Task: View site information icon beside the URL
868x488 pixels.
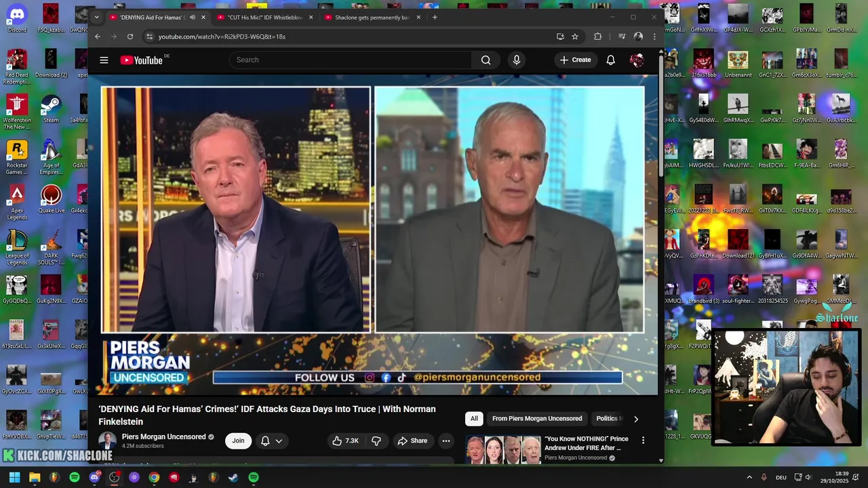Action: pos(150,37)
